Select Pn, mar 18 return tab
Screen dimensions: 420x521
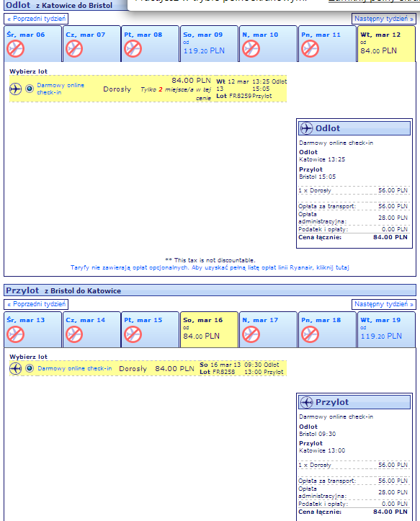(x=327, y=329)
